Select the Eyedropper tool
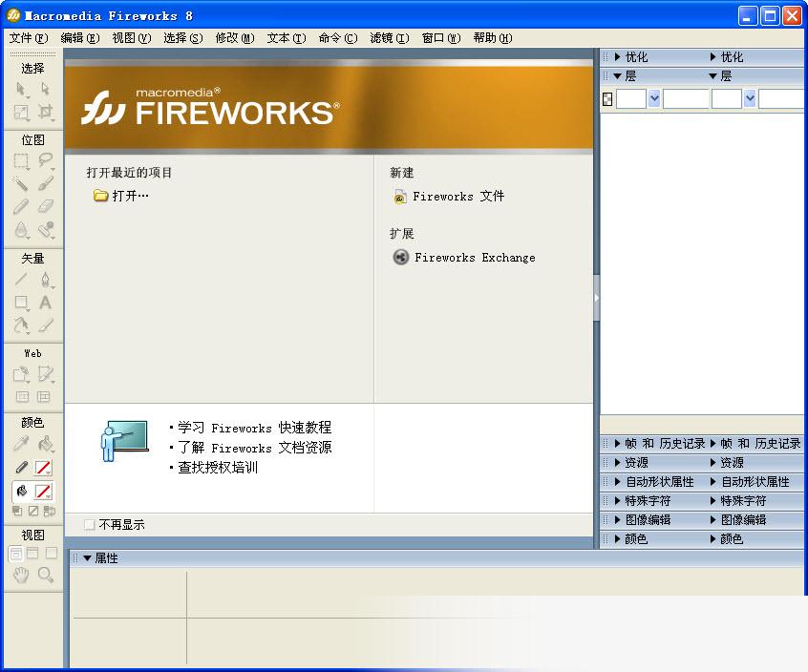Screen dimensions: 808x672 pyautogui.click(x=21, y=443)
